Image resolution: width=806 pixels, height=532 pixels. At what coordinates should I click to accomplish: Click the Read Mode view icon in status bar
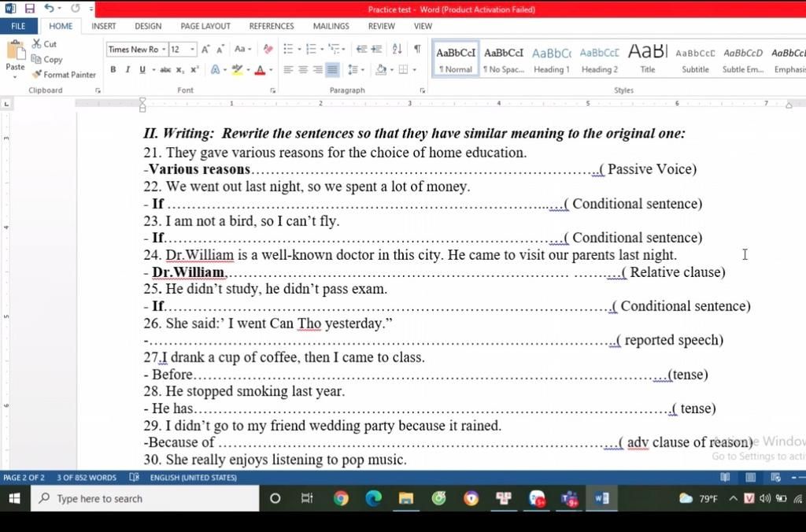[725, 478]
